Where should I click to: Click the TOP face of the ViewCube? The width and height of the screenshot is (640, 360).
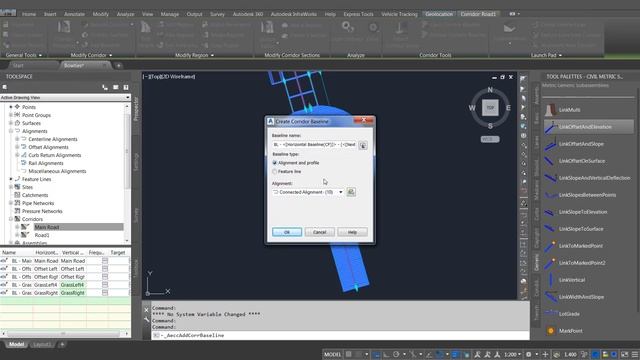[490, 108]
